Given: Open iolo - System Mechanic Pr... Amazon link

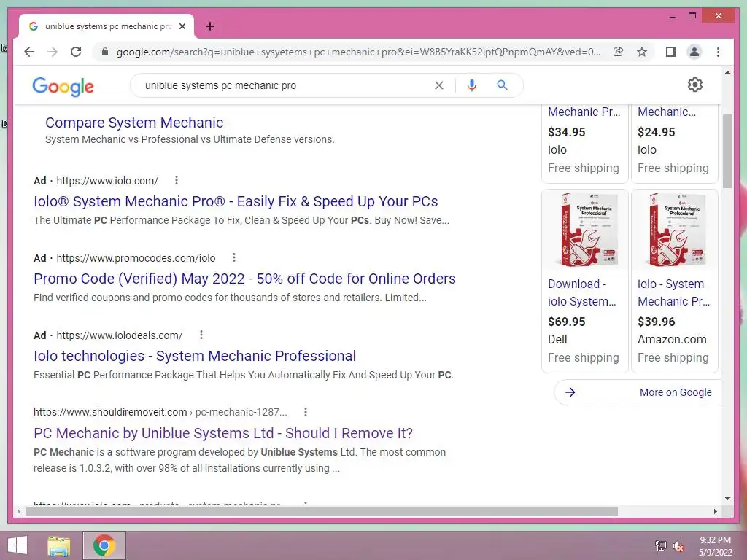Looking at the screenshot, I should [x=673, y=292].
